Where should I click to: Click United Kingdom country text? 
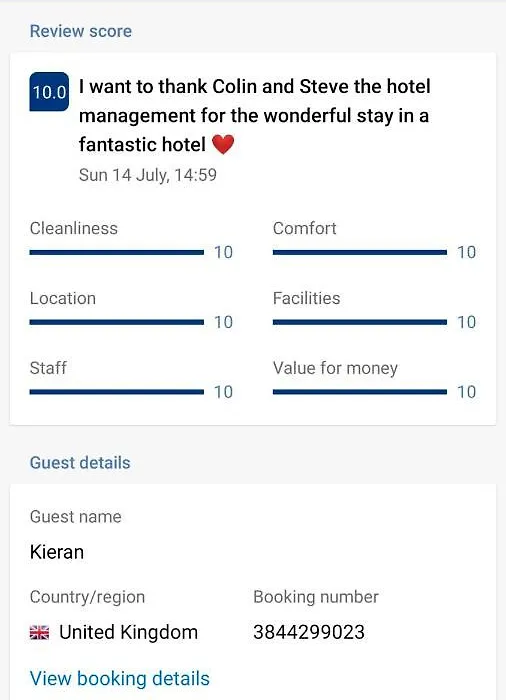[129, 632]
